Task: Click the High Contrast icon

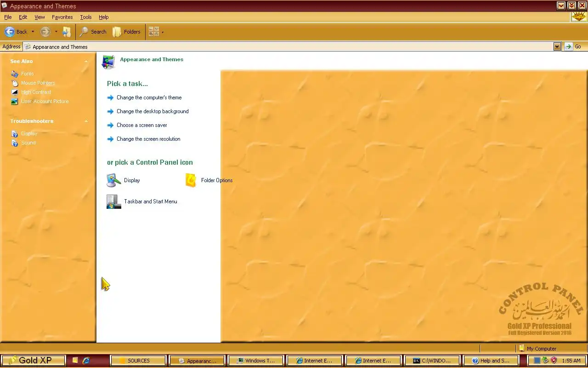Action: pyautogui.click(x=15, y=92)
